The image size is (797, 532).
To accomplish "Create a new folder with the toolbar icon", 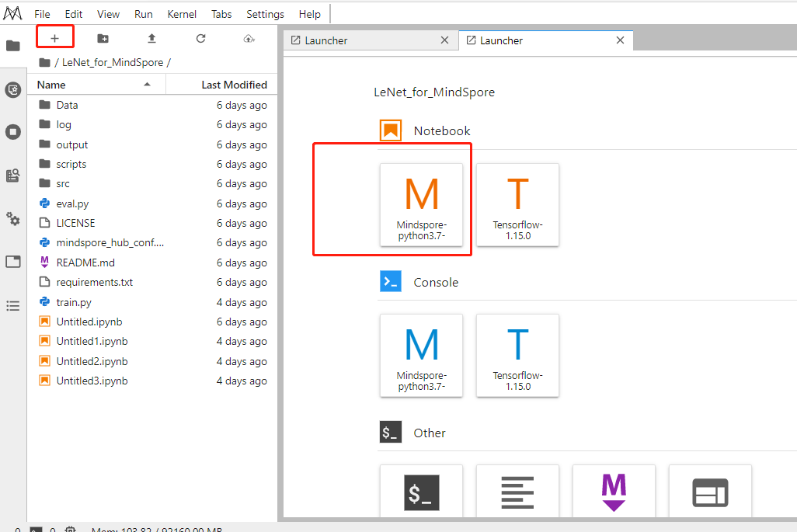I will pos(103,38).
